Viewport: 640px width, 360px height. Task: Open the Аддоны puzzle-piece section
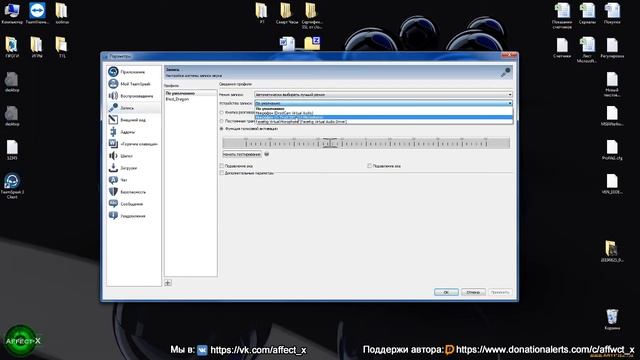(133, 132)
